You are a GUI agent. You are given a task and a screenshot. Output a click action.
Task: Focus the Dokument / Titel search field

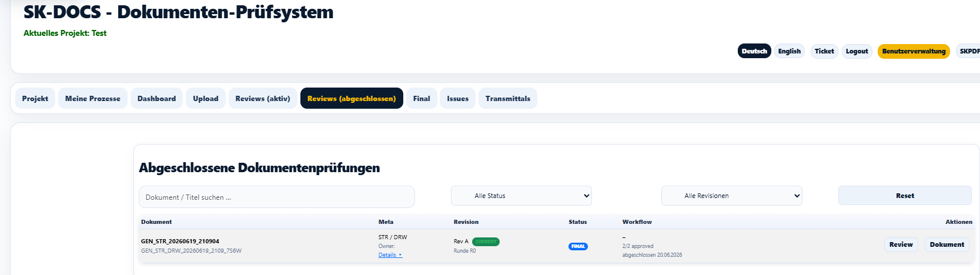click(277, 197)
